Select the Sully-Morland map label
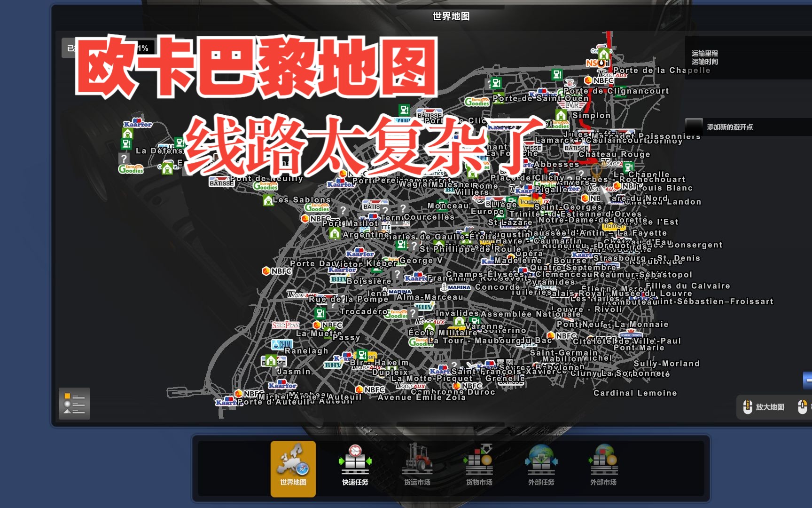This screenshot has height=508, width=812. pyautogui.click(x=666, y=363)
